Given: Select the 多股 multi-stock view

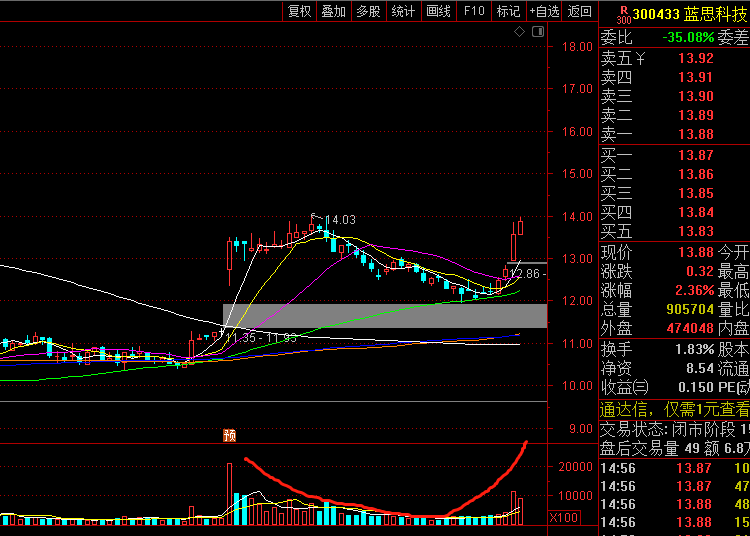Looking at the screenshot, I should 368,11.
